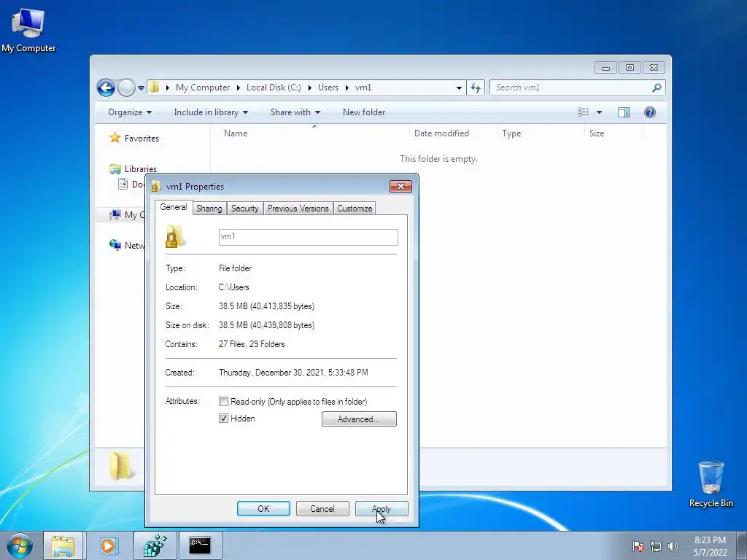747x560 pixels.
Task: Click Local Disk (C:) breadcrumb
Action: 274,87
